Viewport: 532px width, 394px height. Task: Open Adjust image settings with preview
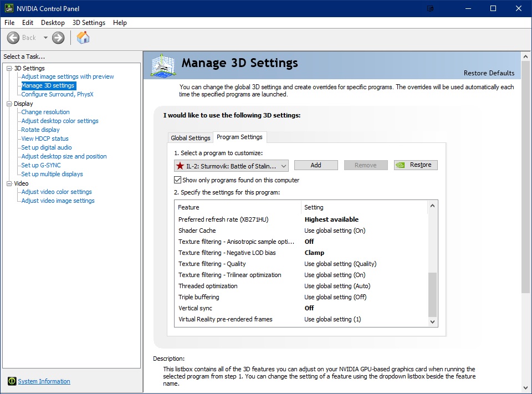click(68, 76)
